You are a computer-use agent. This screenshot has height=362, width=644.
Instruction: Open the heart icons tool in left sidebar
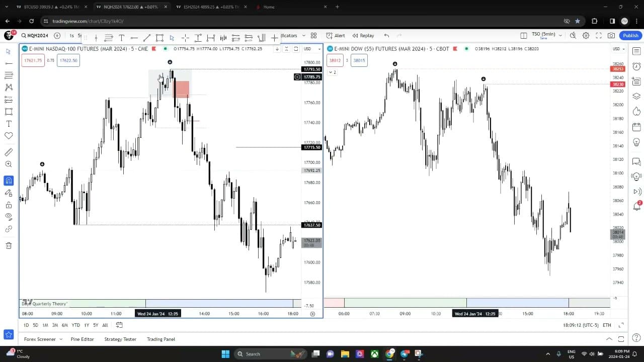coord(9,136)
